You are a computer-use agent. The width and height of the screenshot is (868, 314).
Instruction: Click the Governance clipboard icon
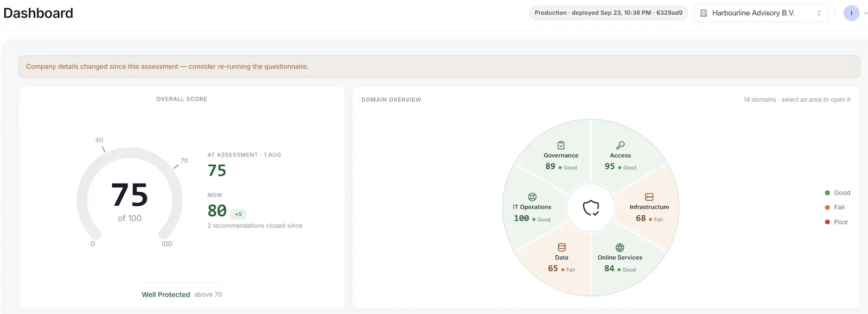[x=561, y=145]
